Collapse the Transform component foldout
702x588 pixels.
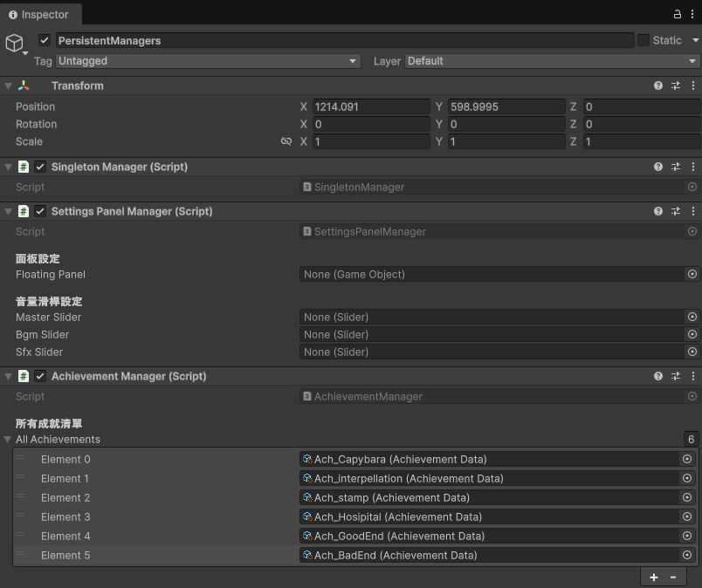(8, 85)
